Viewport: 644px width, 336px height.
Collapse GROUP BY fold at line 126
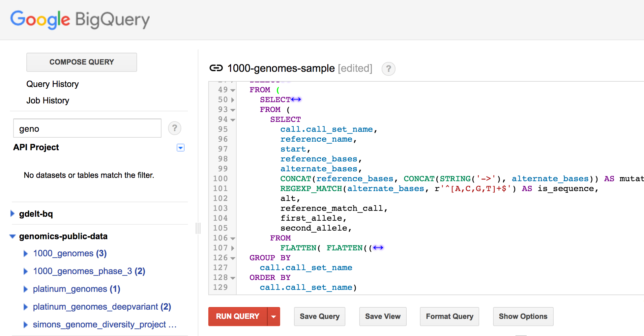(233, 258)
